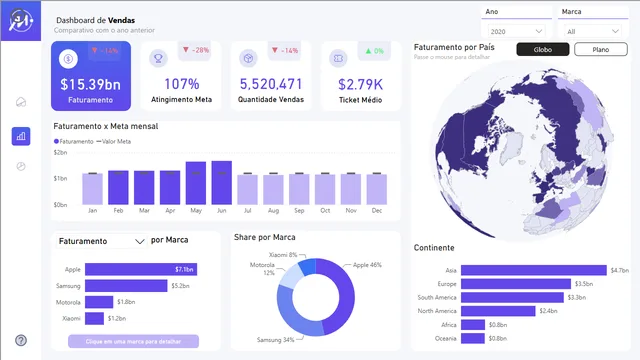Click the North America continent bar
This screenshot has width=640, height=360.
[x=498, y=311]
